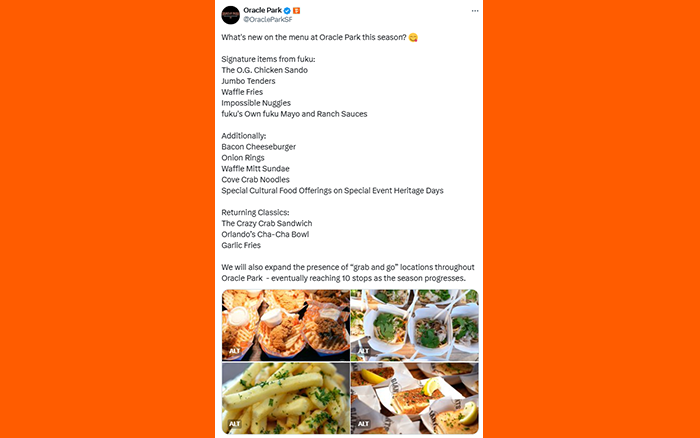
Task: Open the @OracleParkSF handle link
Action: tap(268, 20)
